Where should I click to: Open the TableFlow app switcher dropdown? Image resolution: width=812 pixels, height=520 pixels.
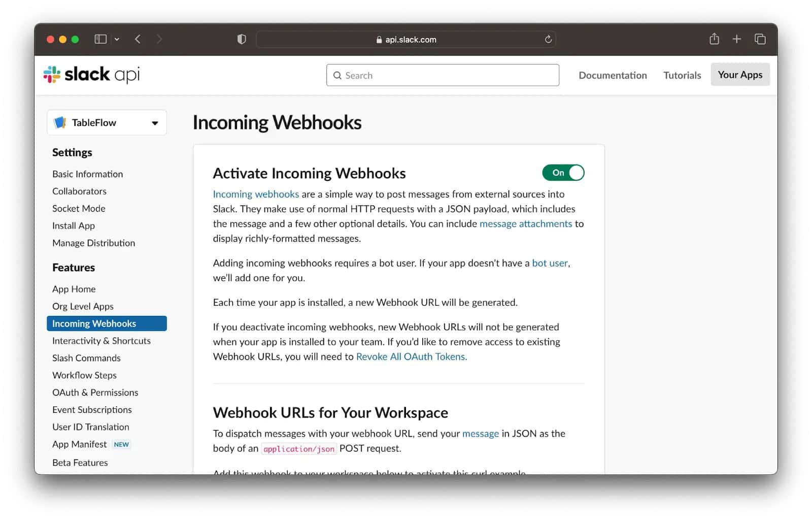point(155,122)
